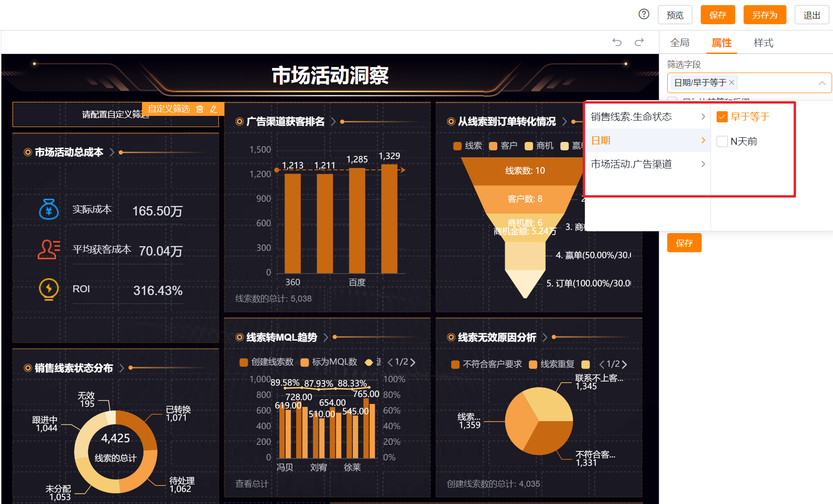Select the 市场活动洞察 dashboard title

330,75
